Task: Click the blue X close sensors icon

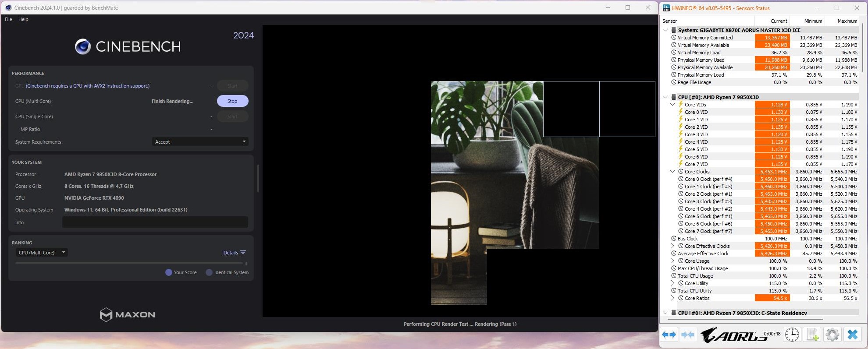Action: point(852,335)
